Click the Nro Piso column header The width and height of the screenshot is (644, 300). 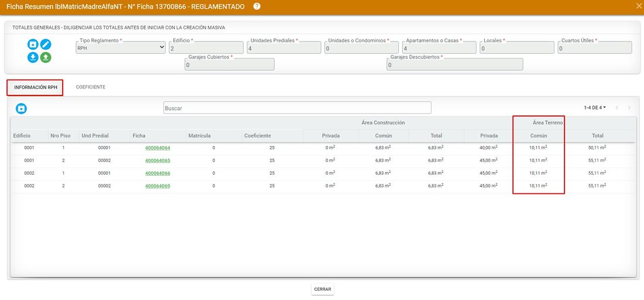pos(60,135)
